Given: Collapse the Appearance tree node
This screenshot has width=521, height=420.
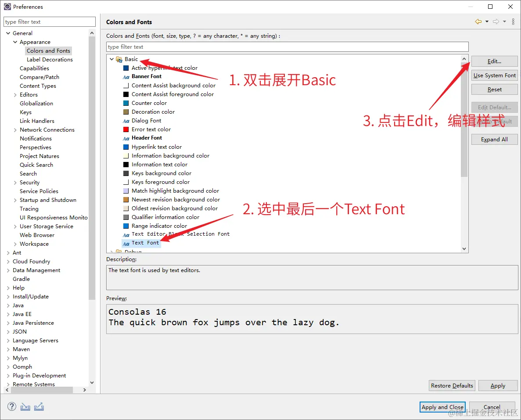Looking at the screenshot, I should [15, 42].
